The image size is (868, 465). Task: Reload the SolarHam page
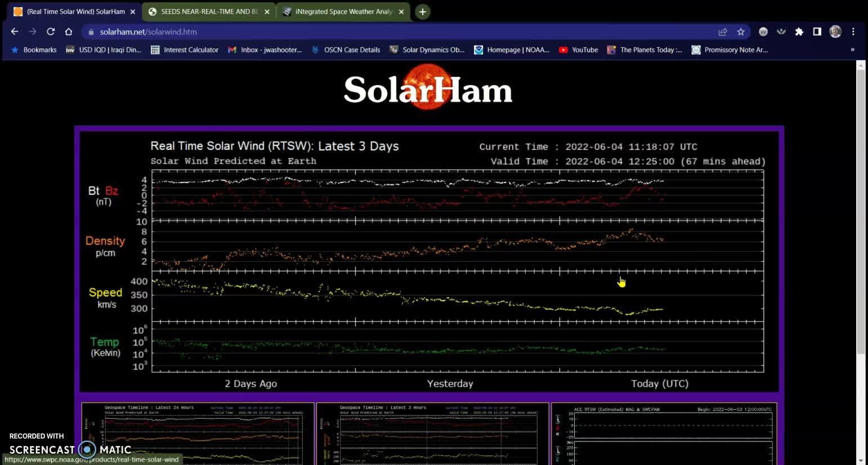(x=51, y=32)
